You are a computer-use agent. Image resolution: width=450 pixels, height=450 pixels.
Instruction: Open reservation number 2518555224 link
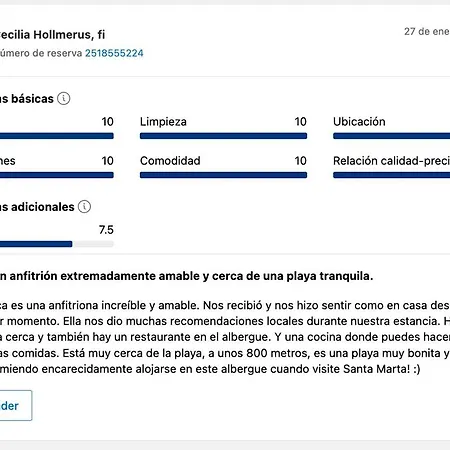pos(114,53)
